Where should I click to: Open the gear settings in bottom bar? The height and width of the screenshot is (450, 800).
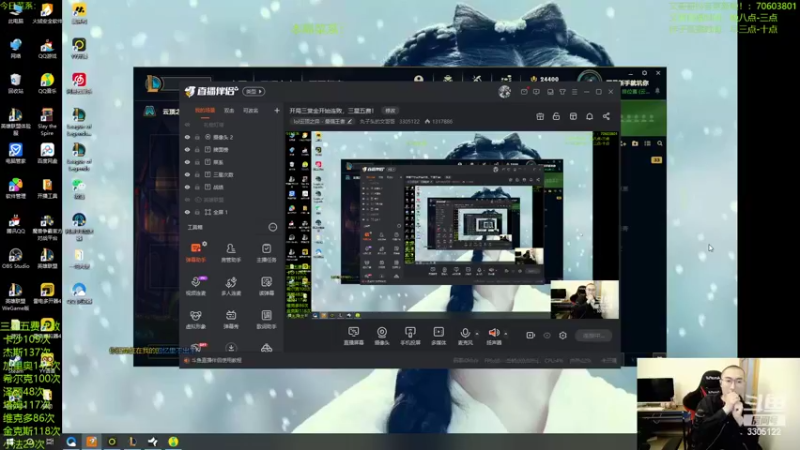[563, 335]
